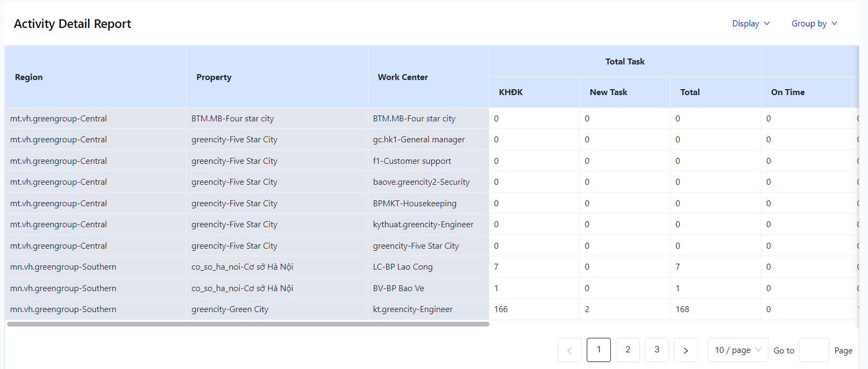Navigate to page 3

657,350
